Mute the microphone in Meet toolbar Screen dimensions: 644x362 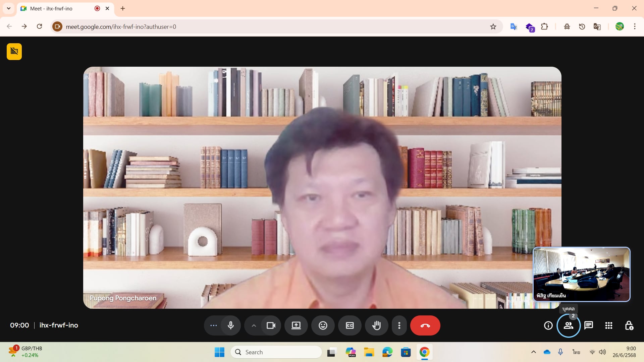(230, 325)
